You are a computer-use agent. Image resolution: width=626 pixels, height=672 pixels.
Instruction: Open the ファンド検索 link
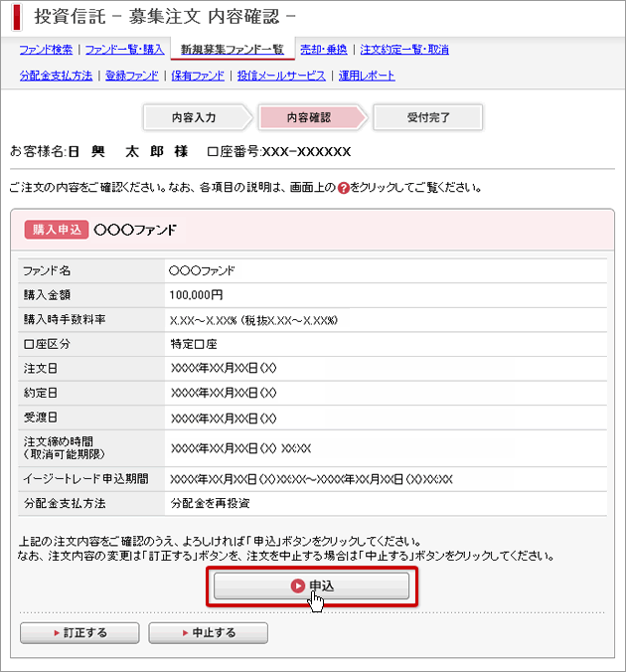click(46, 50)
